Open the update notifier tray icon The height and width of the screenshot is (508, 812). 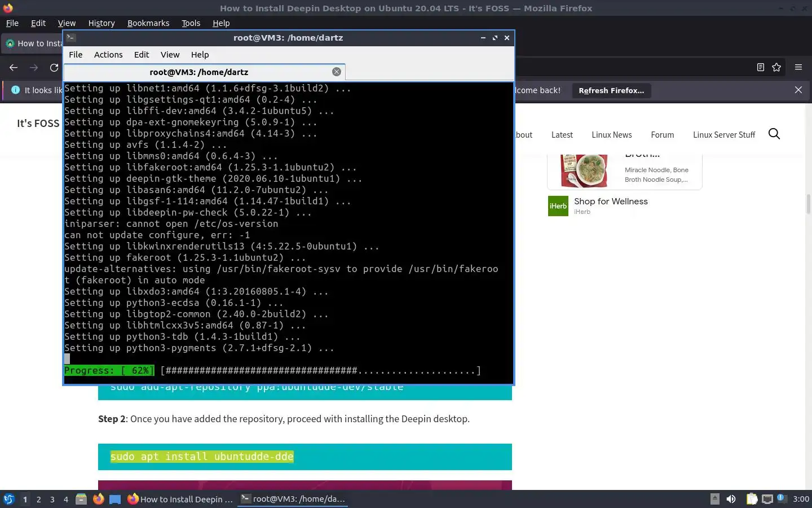pyautogui.click(x=781, y=498)
